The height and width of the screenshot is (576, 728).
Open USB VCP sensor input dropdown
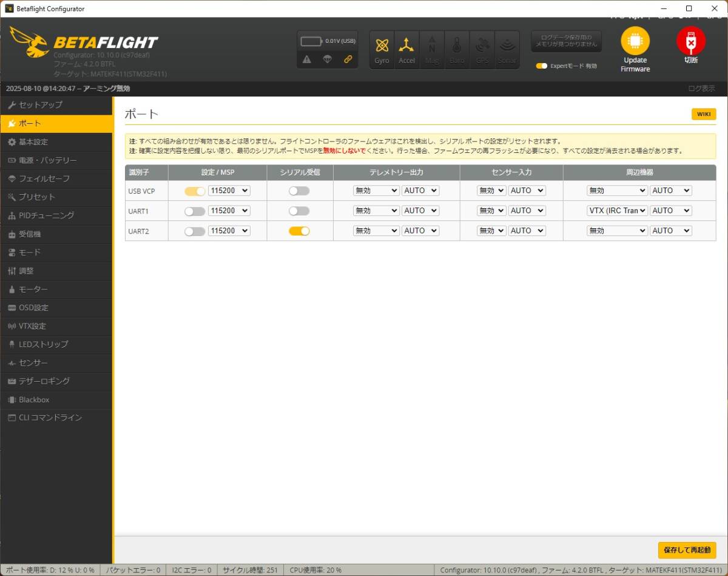[491, 191]
